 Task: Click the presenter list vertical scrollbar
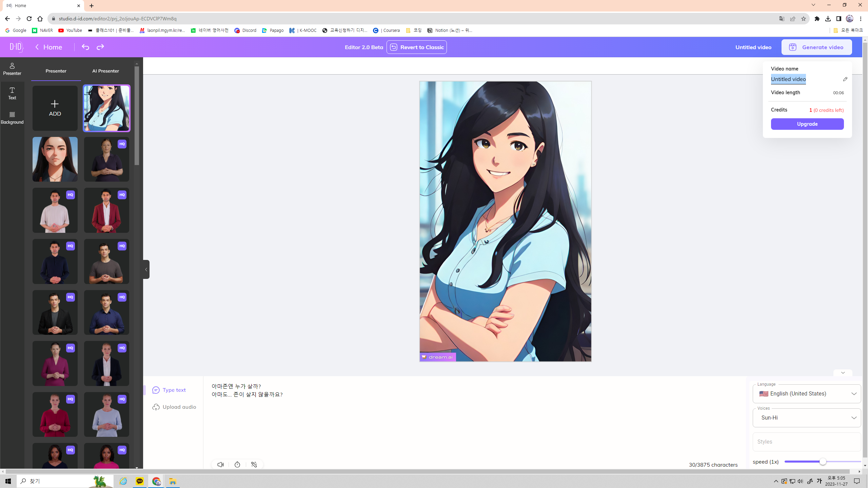tap(137, 116)
